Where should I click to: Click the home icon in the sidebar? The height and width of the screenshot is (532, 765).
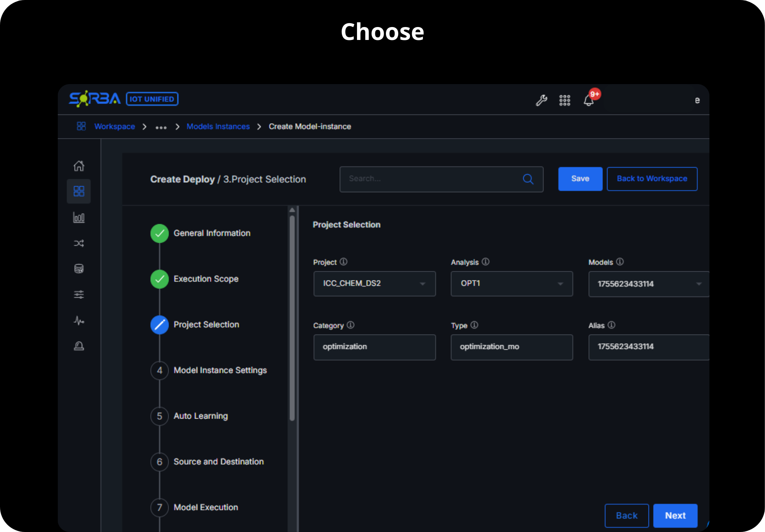[79, 166]
